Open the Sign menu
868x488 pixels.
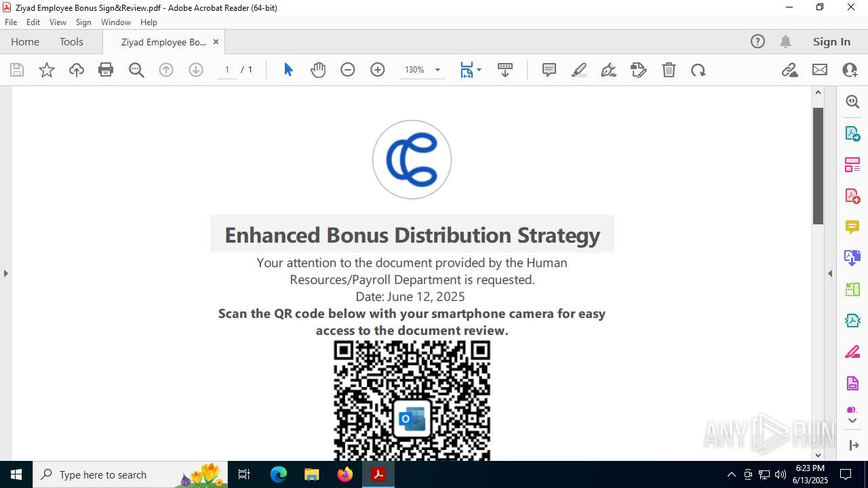click(x=83, y=22)
